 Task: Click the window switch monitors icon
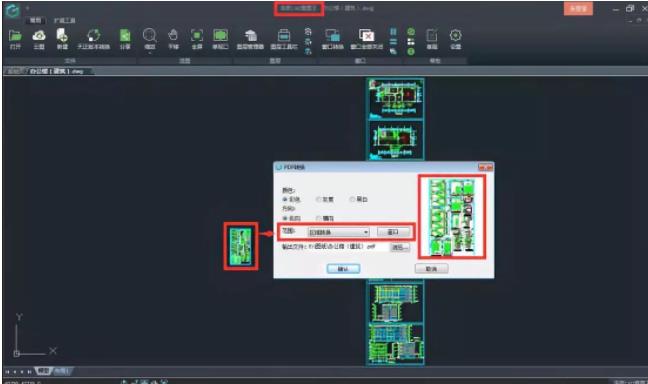[x=332, y=36]
